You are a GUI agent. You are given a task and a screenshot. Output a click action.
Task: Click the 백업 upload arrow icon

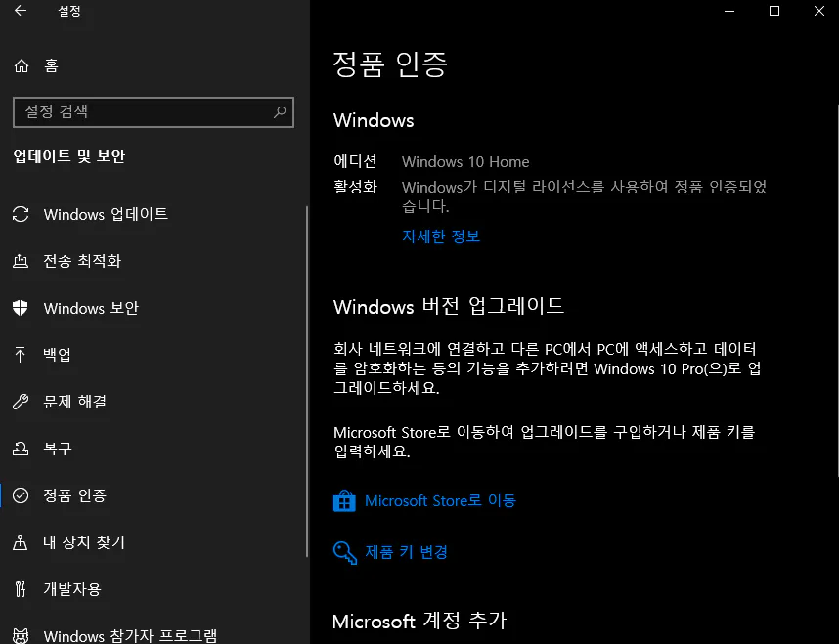click(21, 355)
